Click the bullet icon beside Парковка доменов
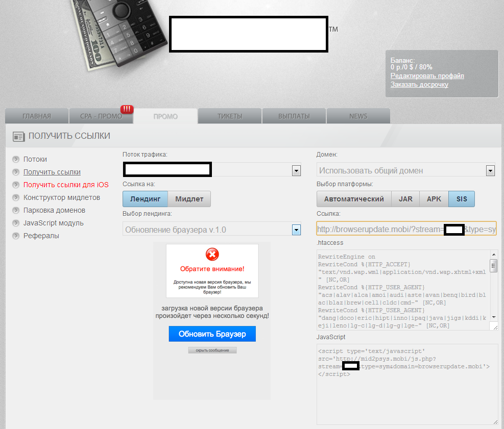 point(16,210)
